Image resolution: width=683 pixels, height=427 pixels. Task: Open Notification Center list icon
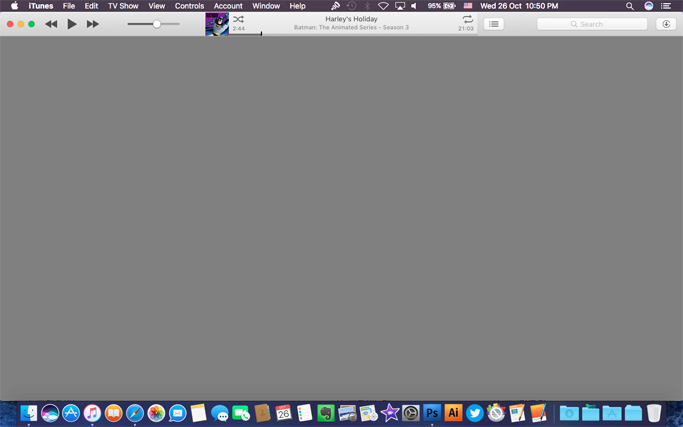click(666, 6)
